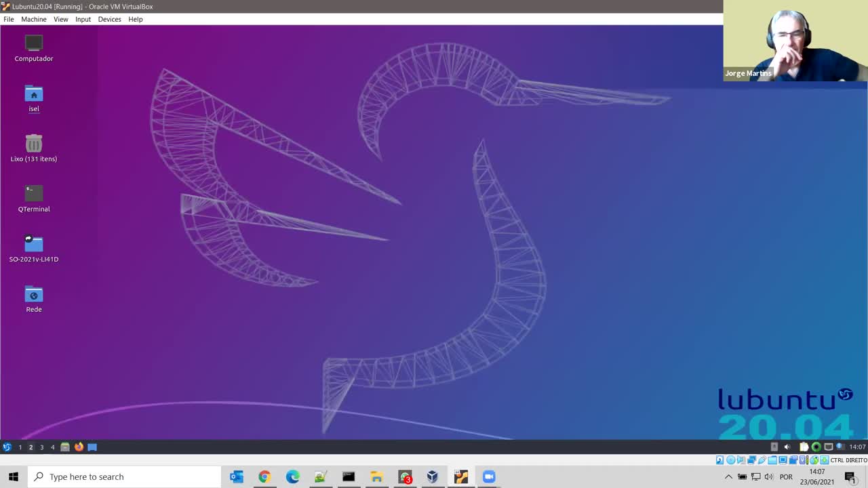Click VirtualBox recording status icon
Viewport: 868px width, 488px height.
pos(793,460)
